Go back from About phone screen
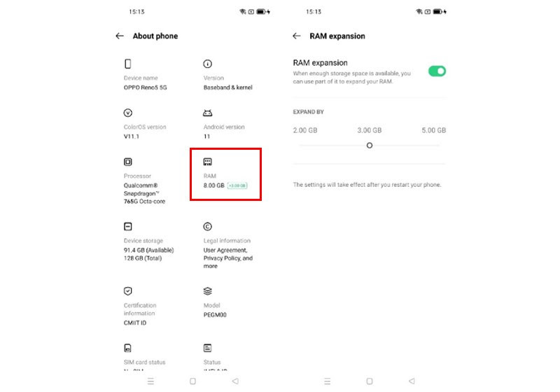 pyautogui.click(x=120, y=36)
